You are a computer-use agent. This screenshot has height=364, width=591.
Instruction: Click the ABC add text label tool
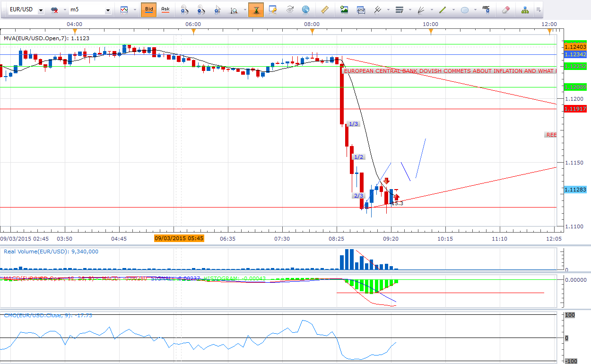point(486,9)
